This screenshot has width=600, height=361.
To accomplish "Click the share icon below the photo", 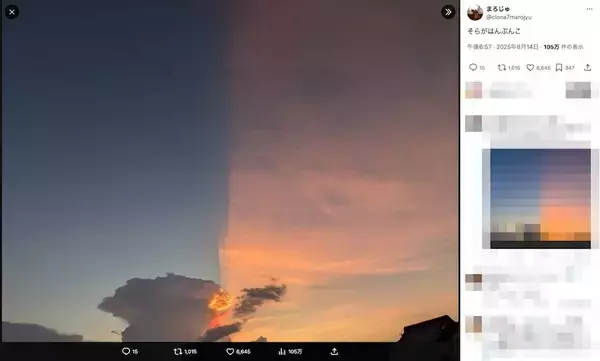I will (334, 351).
